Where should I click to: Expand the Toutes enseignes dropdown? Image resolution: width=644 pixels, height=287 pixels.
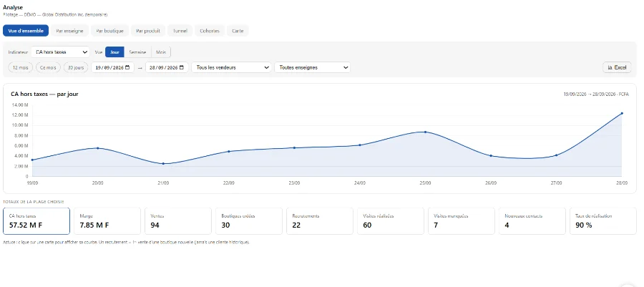(x=312, y=67)
